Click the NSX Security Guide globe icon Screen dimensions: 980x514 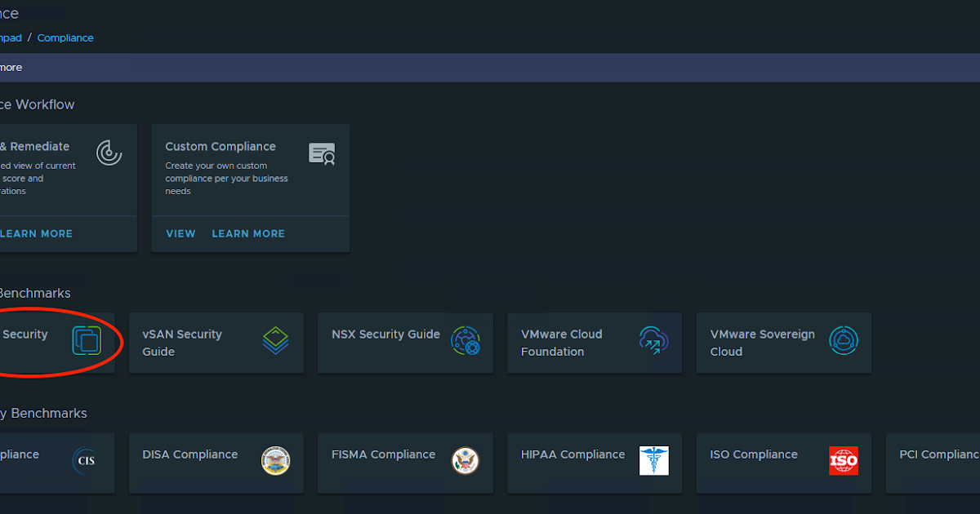(x=465, y=340)
